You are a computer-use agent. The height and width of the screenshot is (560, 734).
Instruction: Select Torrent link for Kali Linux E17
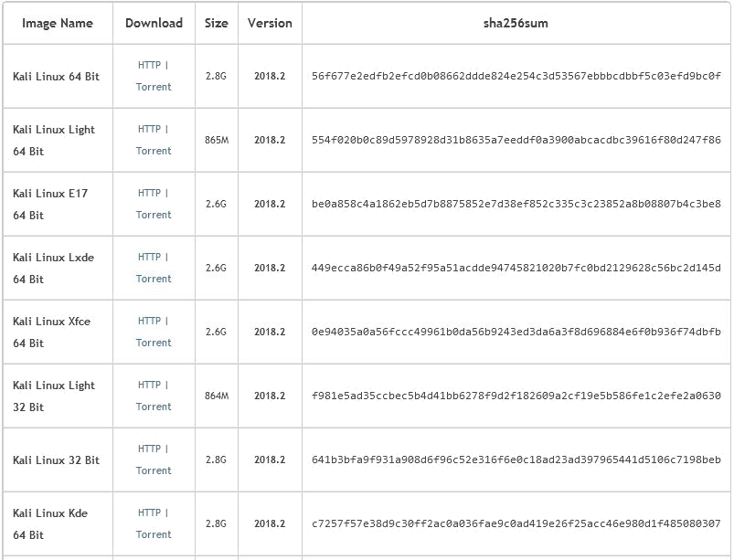click(x=154, y=216)
